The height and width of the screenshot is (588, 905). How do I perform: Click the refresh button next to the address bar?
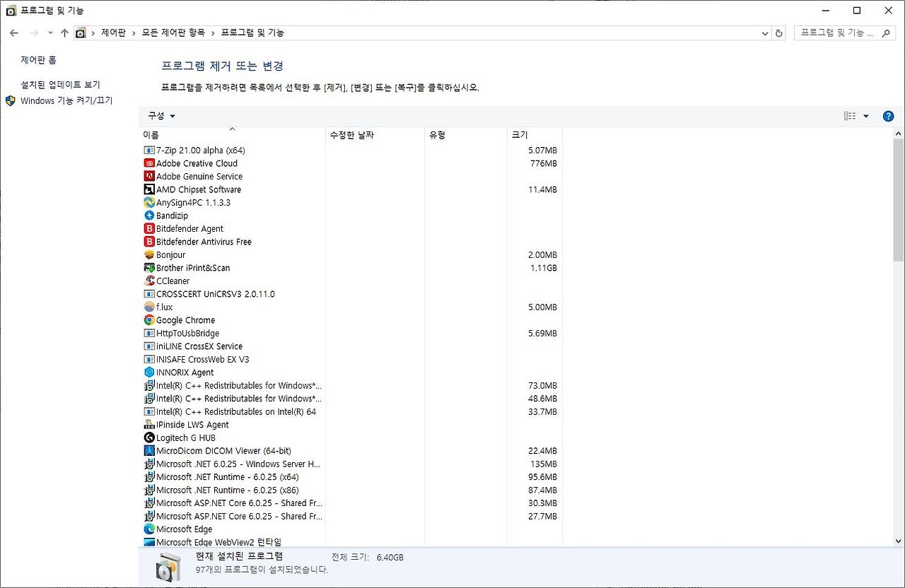pos(779,33)
